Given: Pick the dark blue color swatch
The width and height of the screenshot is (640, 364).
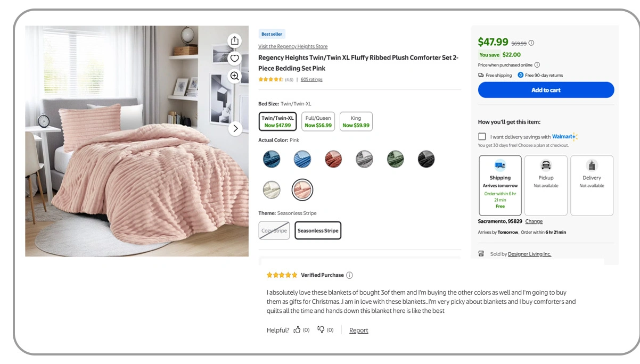Looking at the screenshot, I should pos(272,159).
